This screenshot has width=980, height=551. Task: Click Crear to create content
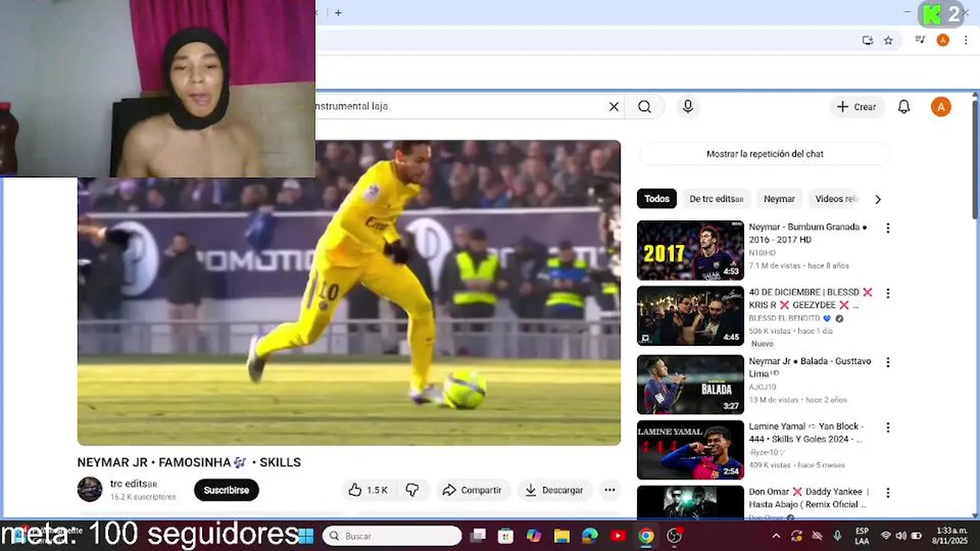click(x=857, y=107)
